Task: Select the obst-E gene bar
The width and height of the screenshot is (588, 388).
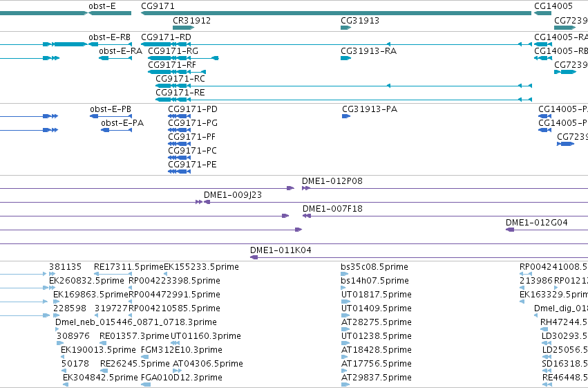Action: click(x=110, y=13)
